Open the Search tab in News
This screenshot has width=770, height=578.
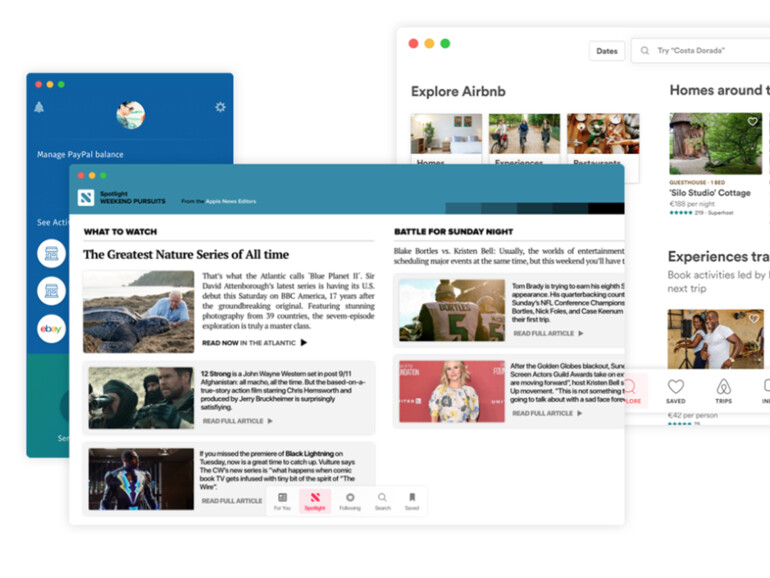(x=383, y=501)
